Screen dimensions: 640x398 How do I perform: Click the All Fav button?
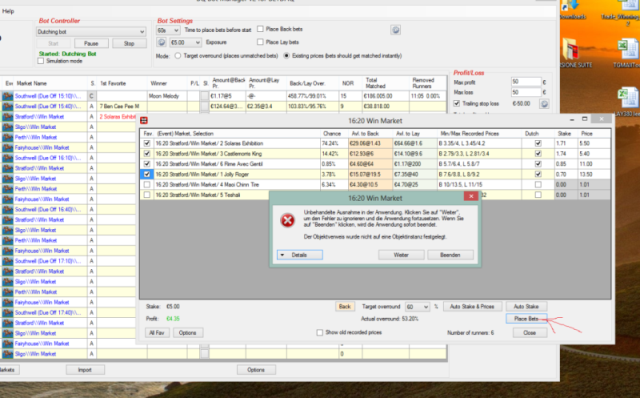(x=157, y=333)
